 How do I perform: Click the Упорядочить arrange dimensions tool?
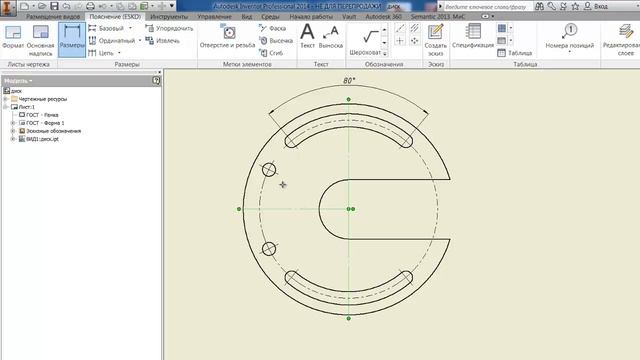(x=169, y=28)
